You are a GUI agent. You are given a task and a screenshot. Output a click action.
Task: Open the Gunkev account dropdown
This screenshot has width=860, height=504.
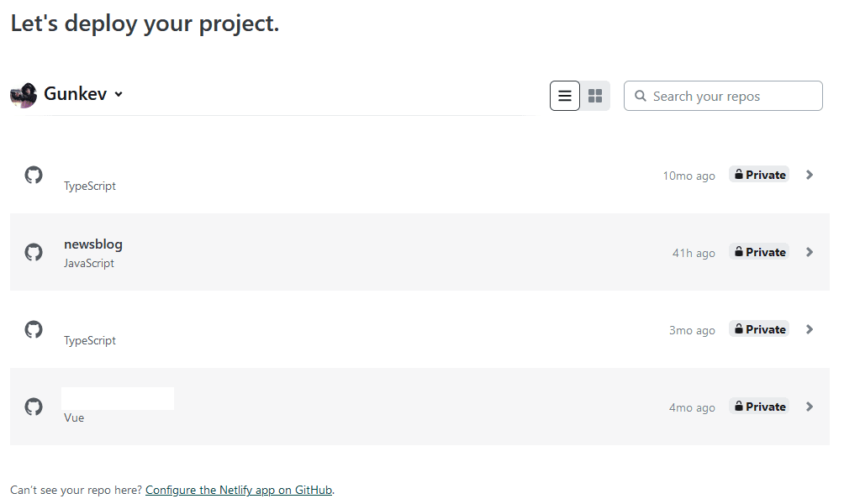click(118, 94)
